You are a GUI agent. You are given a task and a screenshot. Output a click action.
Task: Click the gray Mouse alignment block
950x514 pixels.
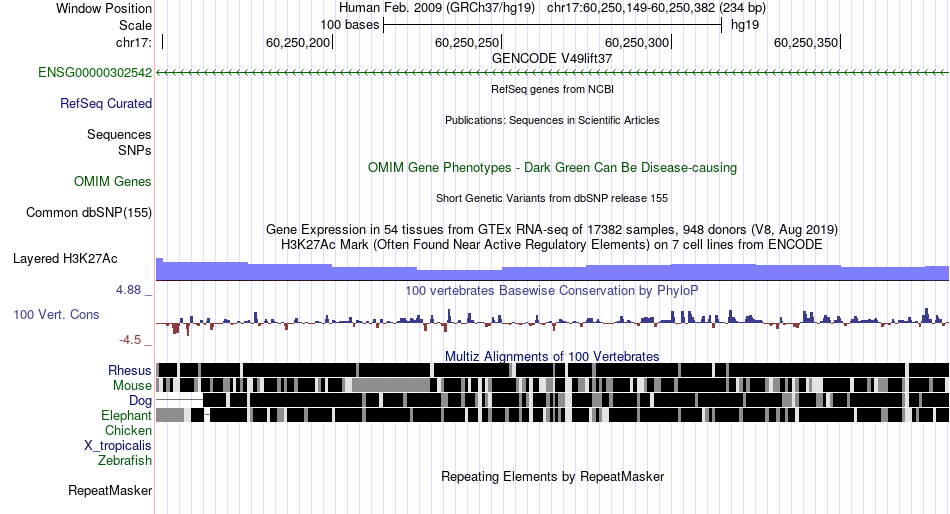coord(391,385)
